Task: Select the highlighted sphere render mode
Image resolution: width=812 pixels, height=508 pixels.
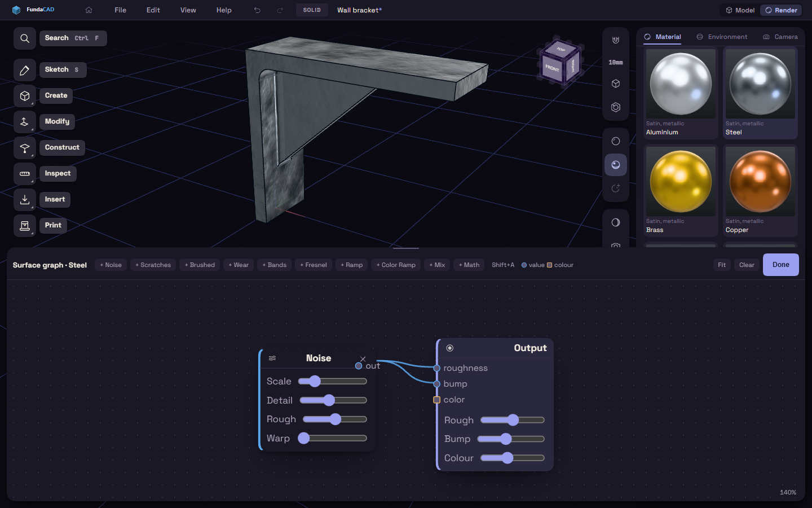Action: click(x=616, y=165)
